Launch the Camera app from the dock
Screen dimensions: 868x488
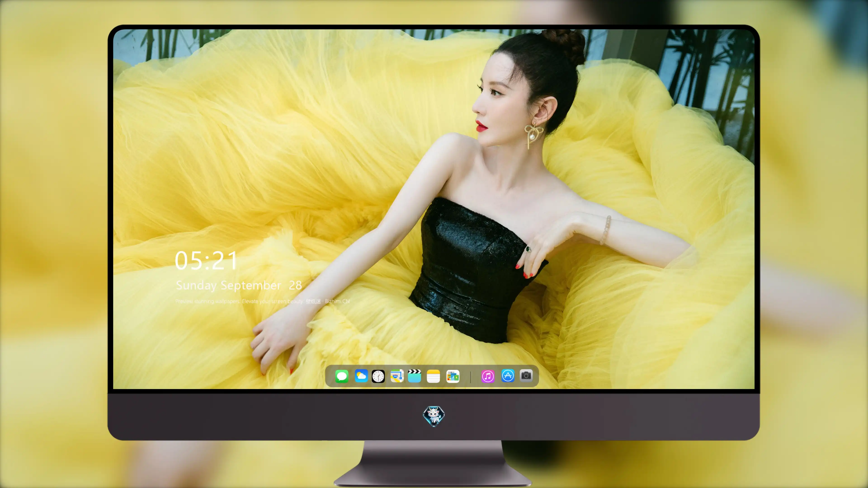point(526,375)
